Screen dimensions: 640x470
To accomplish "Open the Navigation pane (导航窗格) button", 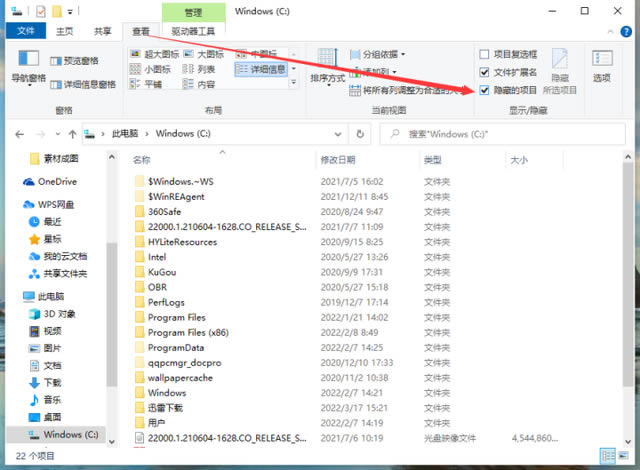I will pos(29,67).
